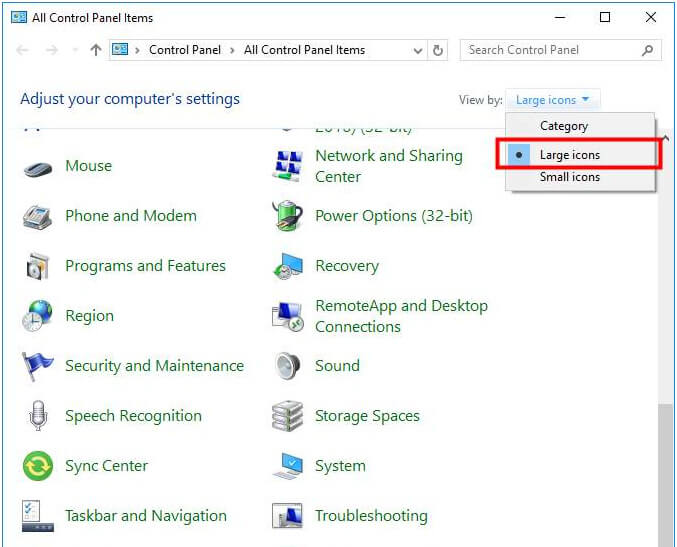Open the System link
The image size is (677, 547).
(340, 466)
